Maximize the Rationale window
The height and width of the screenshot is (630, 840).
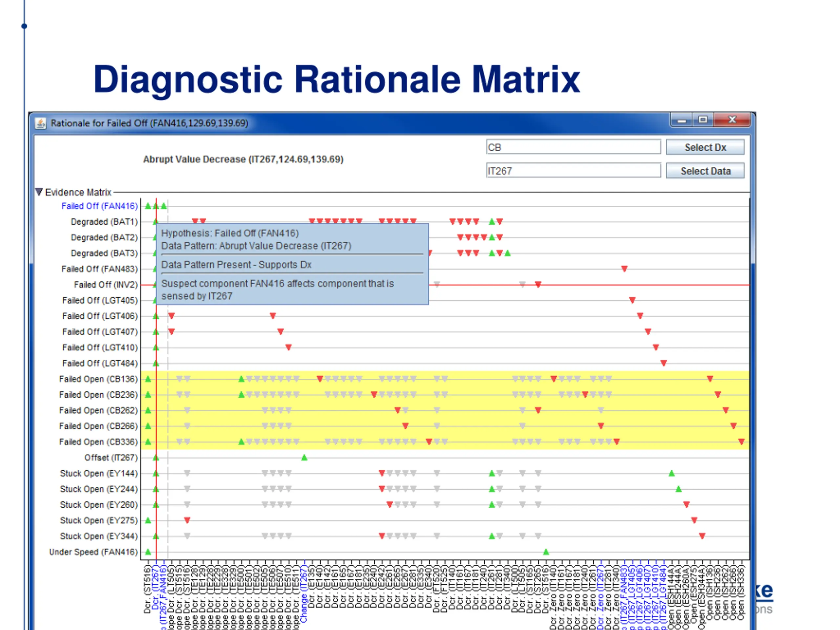coord(703,120)
